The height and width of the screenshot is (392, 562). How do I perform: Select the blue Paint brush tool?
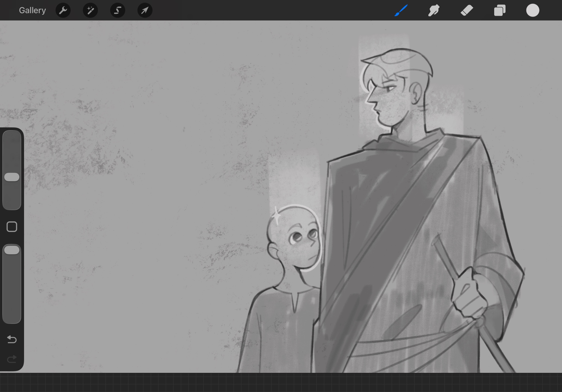[401, 10]
